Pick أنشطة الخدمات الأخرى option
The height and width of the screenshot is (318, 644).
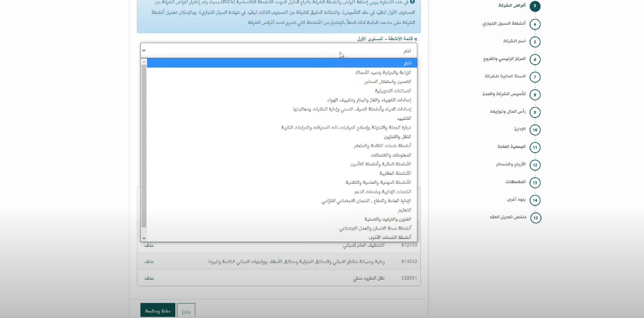[282, 237]
